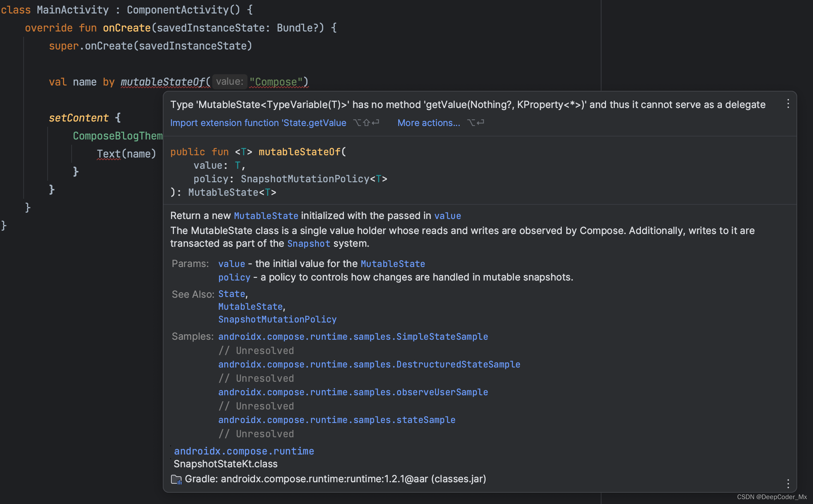Click the Gradle library folder icon
Viewport: 813px width, 504px height.
point(176,479)
